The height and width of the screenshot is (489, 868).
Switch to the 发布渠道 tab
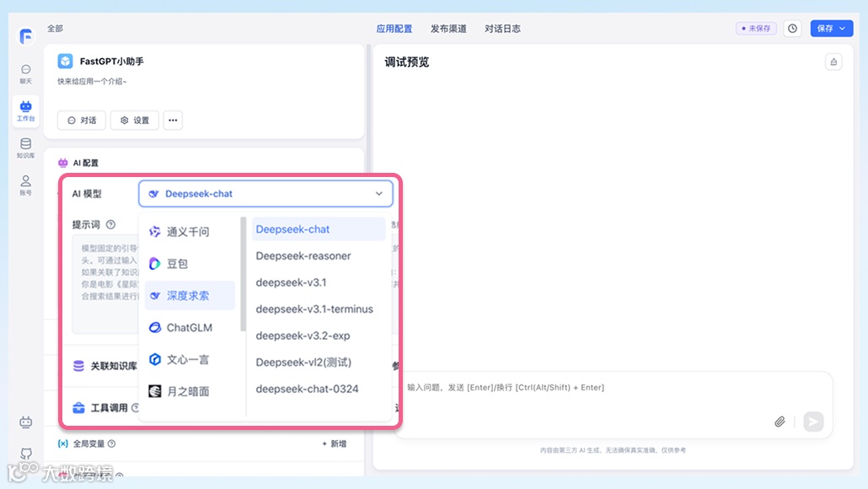coord(448,29)
